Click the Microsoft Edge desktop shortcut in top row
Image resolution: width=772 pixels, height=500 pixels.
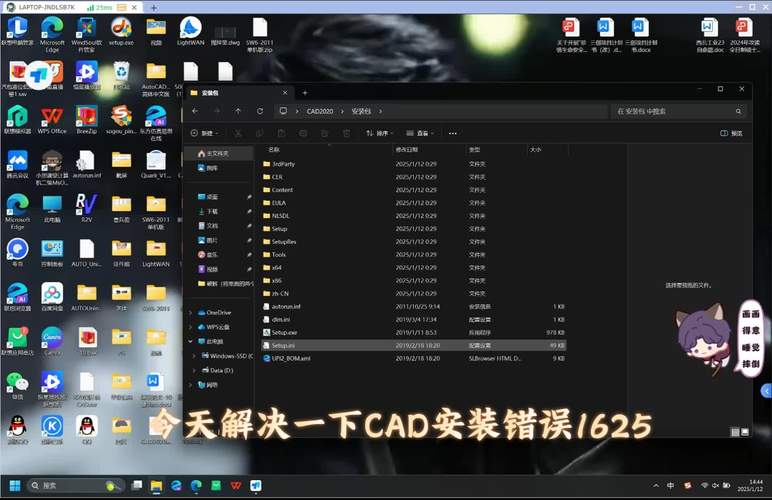pyautogui.click(x=52, y=34)
